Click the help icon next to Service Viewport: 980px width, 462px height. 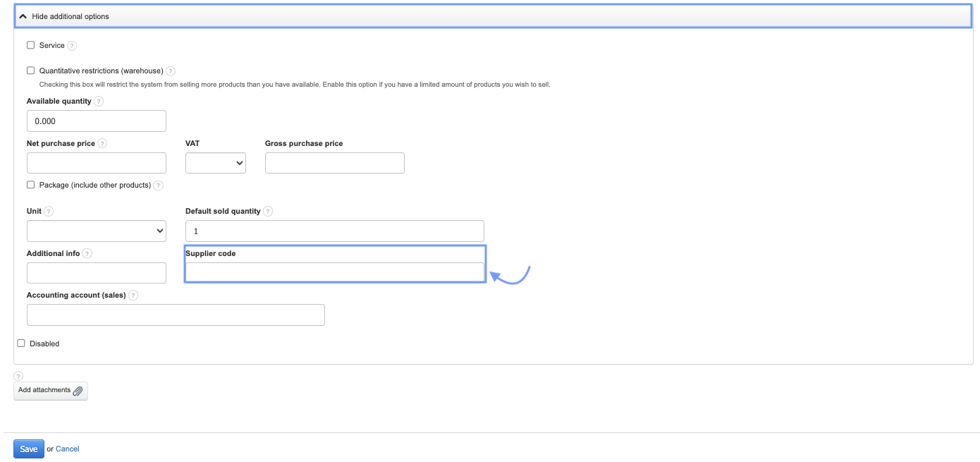[72, 46]
